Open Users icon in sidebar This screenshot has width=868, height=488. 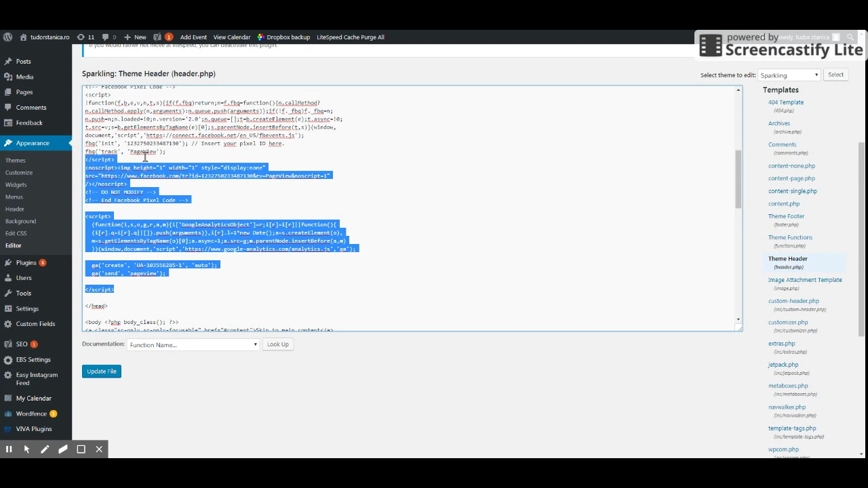[x=8, y=278]
